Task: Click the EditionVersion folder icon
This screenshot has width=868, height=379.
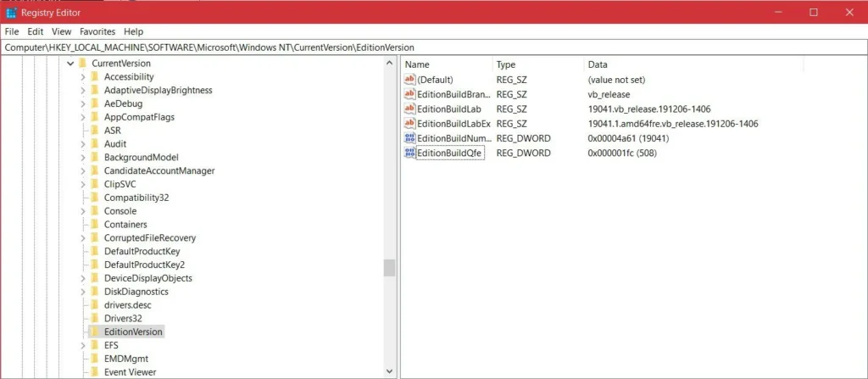Action: 95,332
